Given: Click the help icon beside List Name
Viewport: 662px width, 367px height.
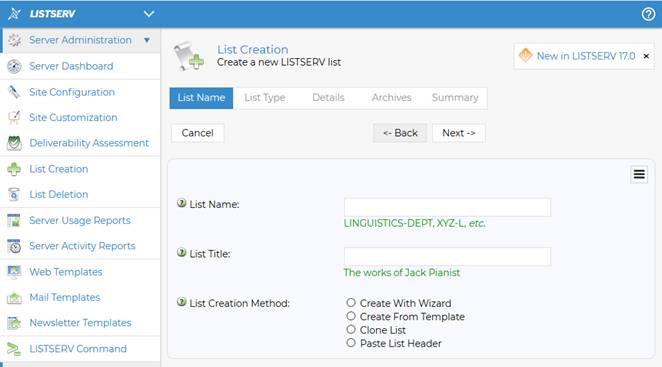Looking at the screenshot, I should click(x=182, y=203).
